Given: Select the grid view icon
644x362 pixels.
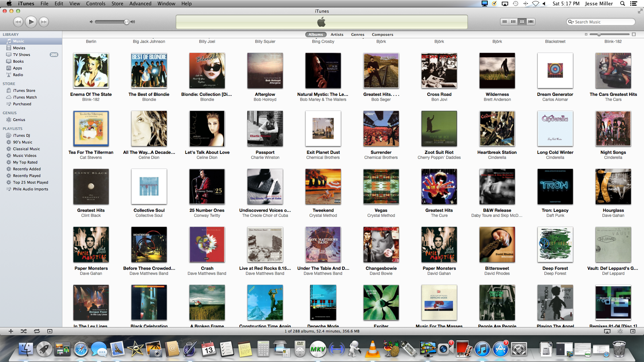Looking at the screenshot, I should (x=522, y=22).
